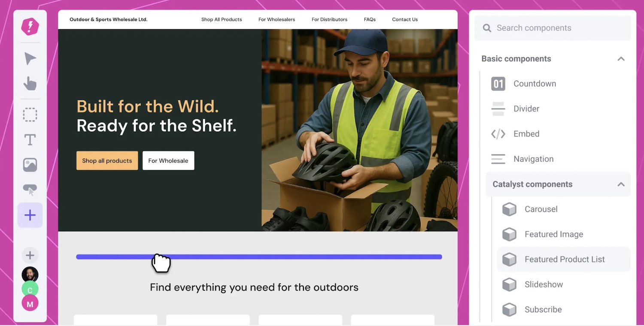
Task: Select the Countdown component
Action: 535,84
